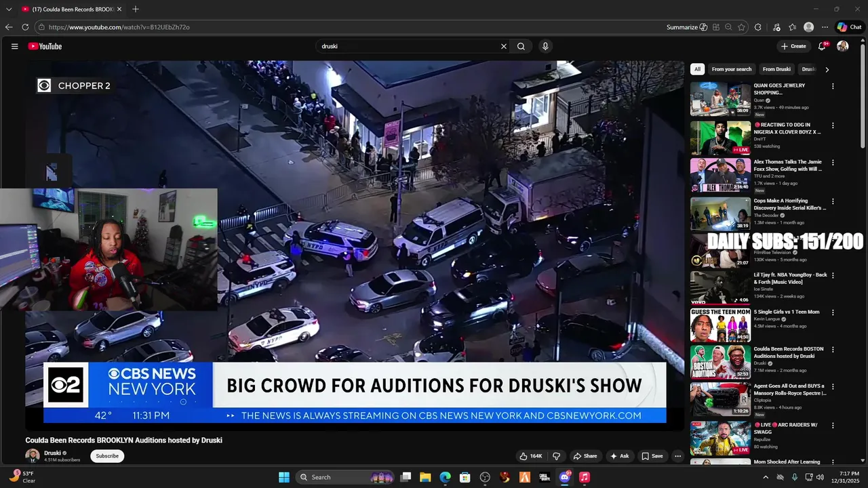This screenshot has width=868, height=488.
Task: Open Edge Settings and more menu
Action: click(x=825, y=27)
